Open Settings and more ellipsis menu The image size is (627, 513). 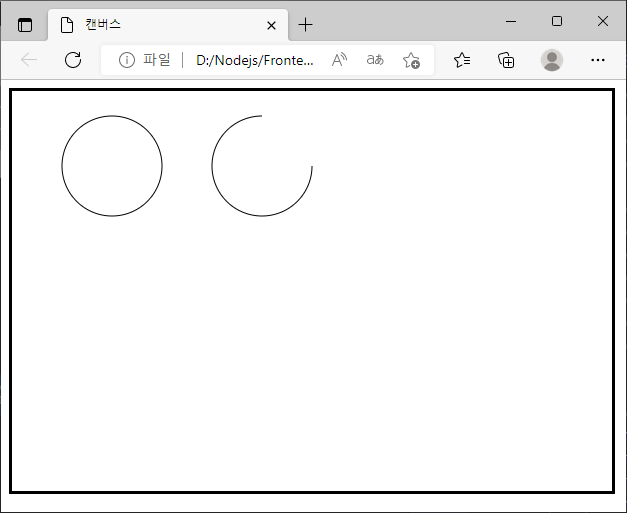[598, 60]
